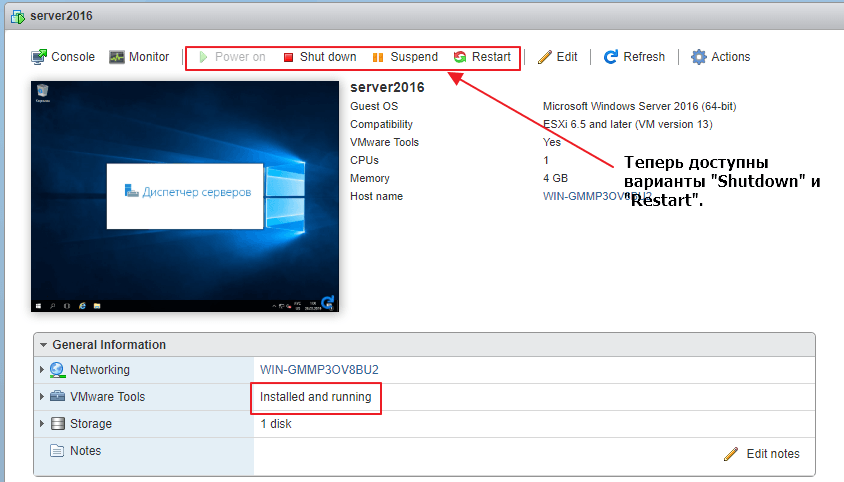The width and height of the screenshot is (844, 482).
Task: Expand the Networking row
Action: point(42,370)
